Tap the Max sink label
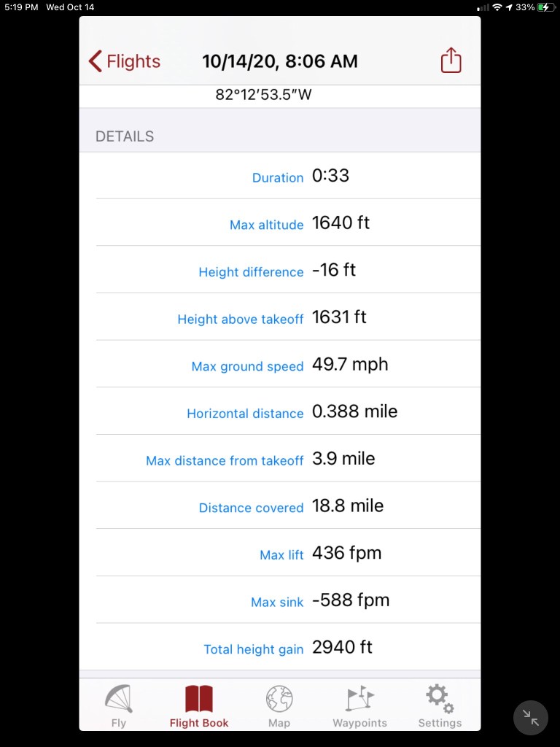This screenshot has height=747, width=560. (x=277, y=602)
